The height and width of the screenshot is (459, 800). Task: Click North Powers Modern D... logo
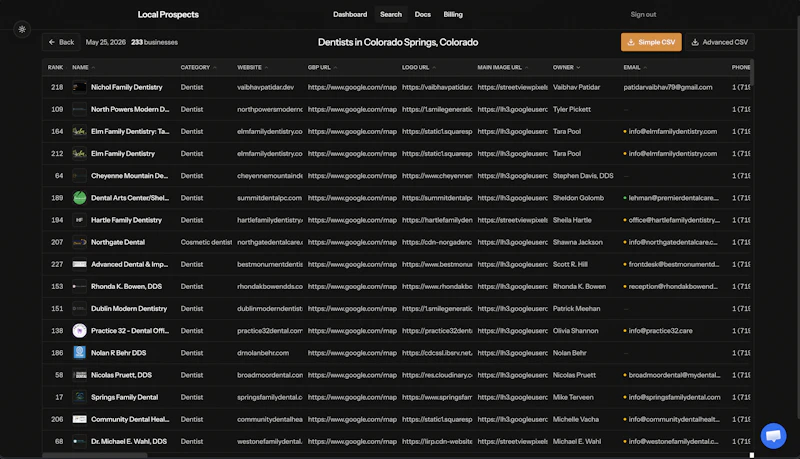pos(80,109)
